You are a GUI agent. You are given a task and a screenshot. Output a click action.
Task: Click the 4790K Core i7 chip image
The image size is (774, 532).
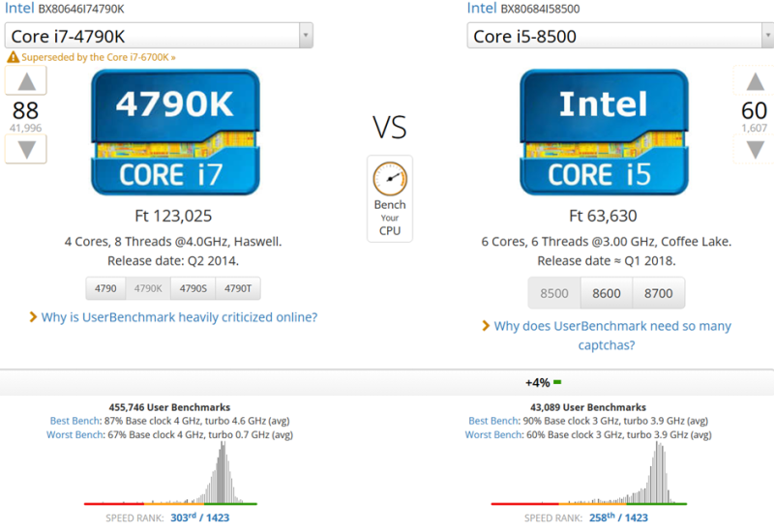[174, 133]
